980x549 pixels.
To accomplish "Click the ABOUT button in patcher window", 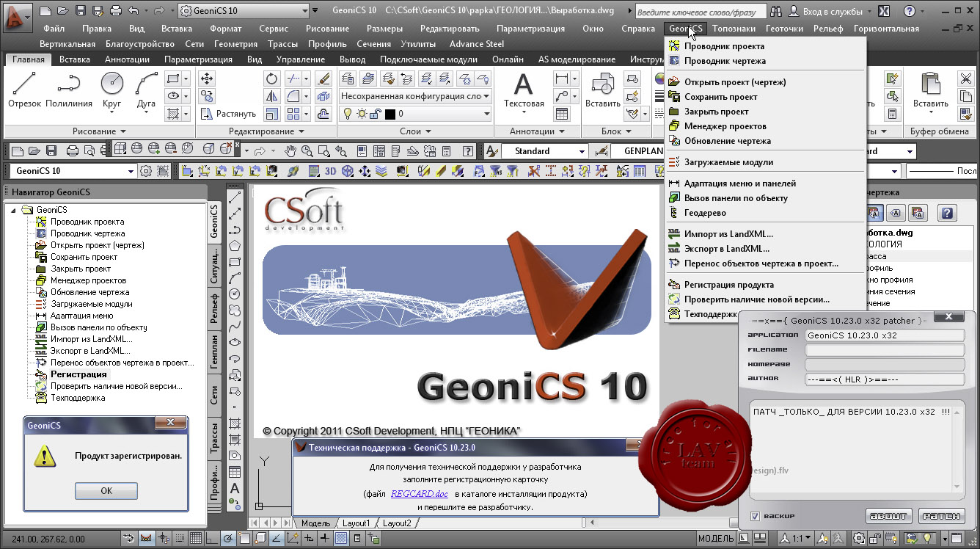I will 888,516.
